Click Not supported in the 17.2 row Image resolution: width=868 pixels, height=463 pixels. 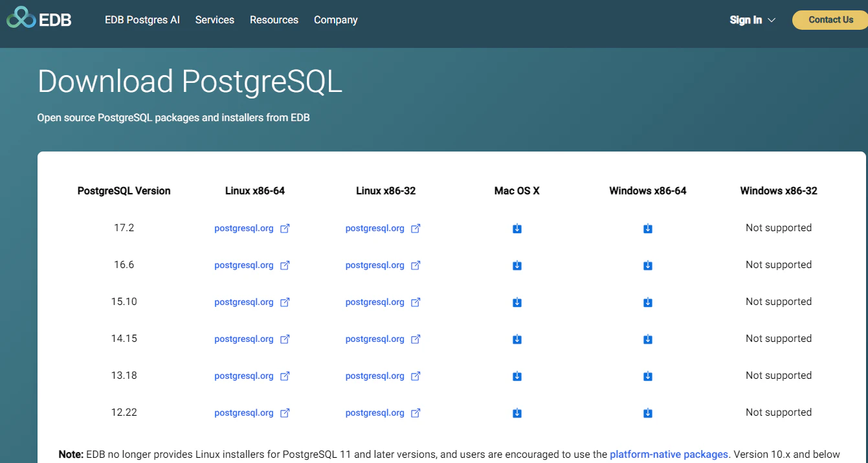tap(779, 228)
